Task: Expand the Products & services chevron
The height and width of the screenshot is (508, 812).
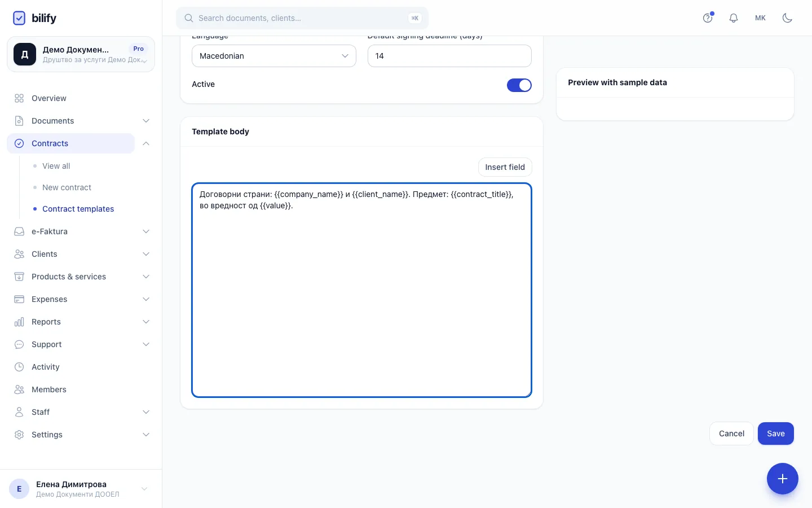Action: pyautogui.click(x=146, y=277)
